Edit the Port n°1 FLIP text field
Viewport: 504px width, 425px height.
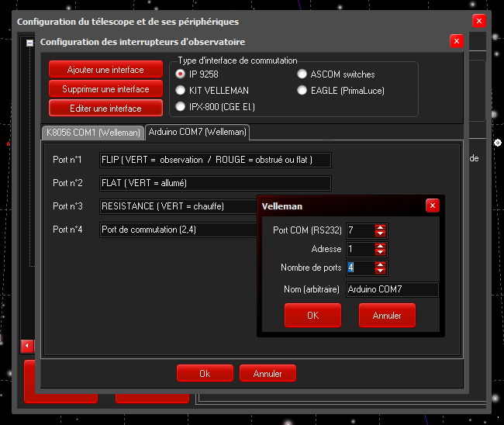click(x=216, y=160)
